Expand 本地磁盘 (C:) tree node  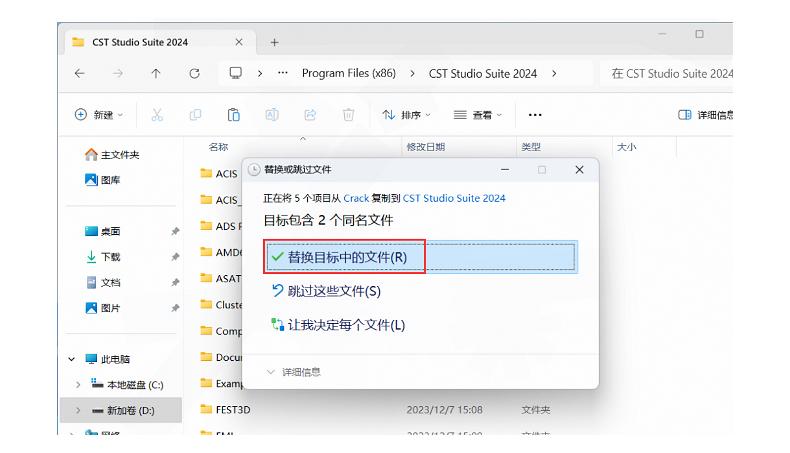[78, 385]
